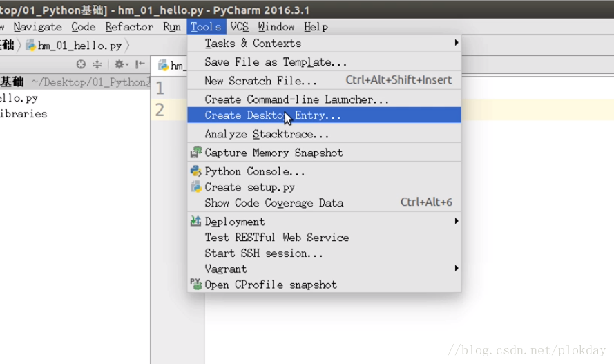Image resolution: width=614 pixels, height=364 pixels.
Task: Click the scroll-from-source target icon
Action: point(81,64)
